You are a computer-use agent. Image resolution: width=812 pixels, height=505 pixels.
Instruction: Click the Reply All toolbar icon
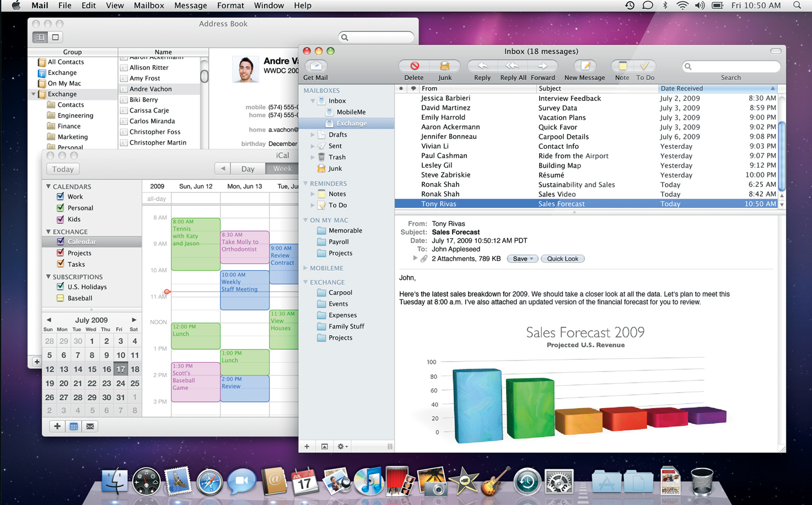513,66
